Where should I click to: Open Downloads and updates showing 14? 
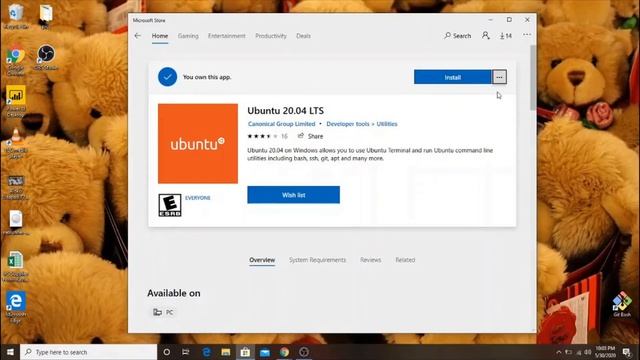pos(506,36)
